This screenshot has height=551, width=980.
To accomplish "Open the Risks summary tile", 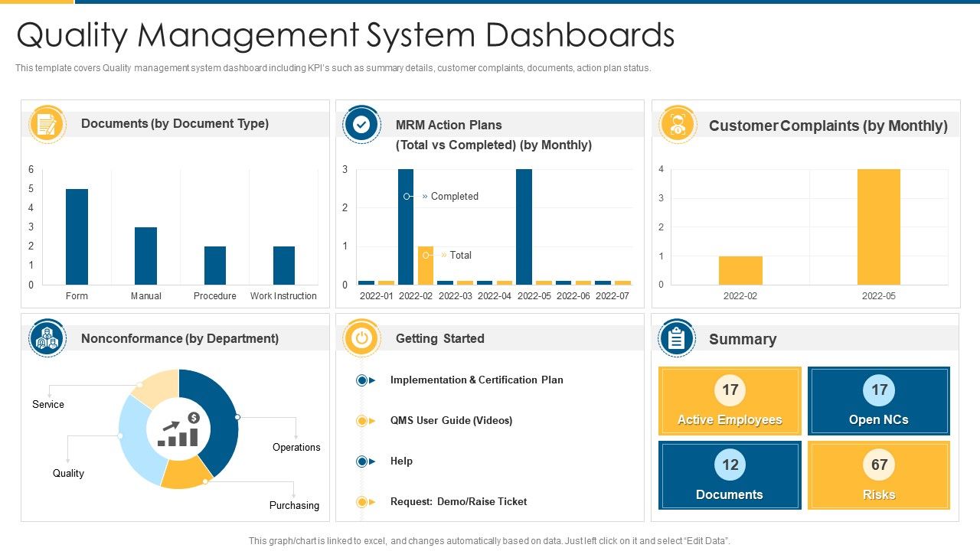I will point(879,475).
